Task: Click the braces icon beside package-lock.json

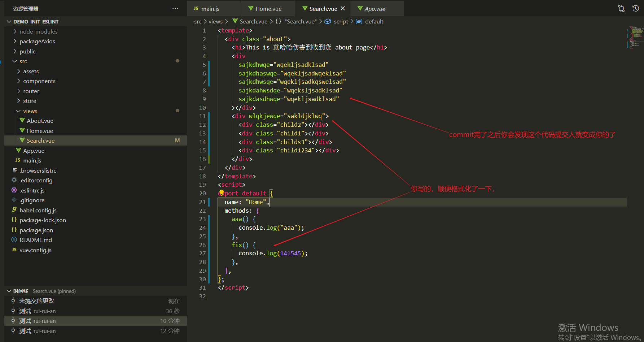Action: [x=14, y=220]
